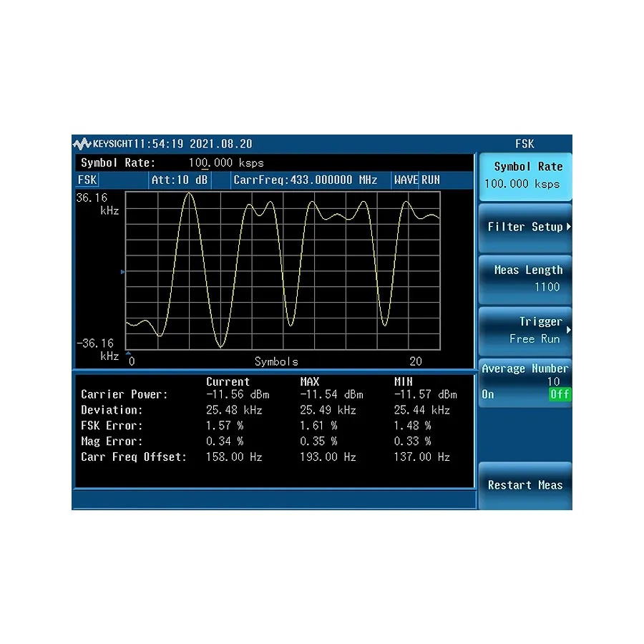Click the Att:10 dB attenuation indicator
Screen dimensions: 644x644
tap(179, 180)
